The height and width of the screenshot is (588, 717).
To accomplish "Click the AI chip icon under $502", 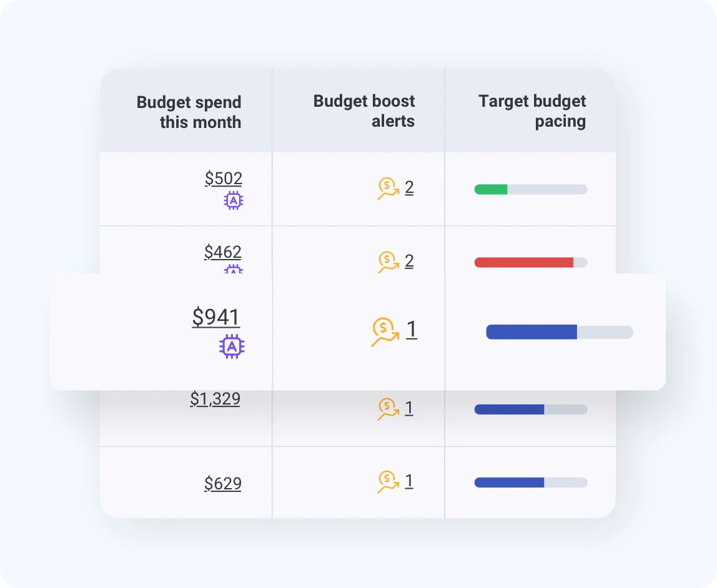I will click(x=234, y=200).
